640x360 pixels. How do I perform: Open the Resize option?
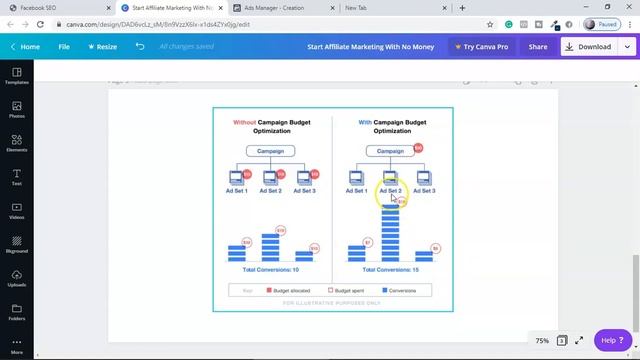(103, 47)
